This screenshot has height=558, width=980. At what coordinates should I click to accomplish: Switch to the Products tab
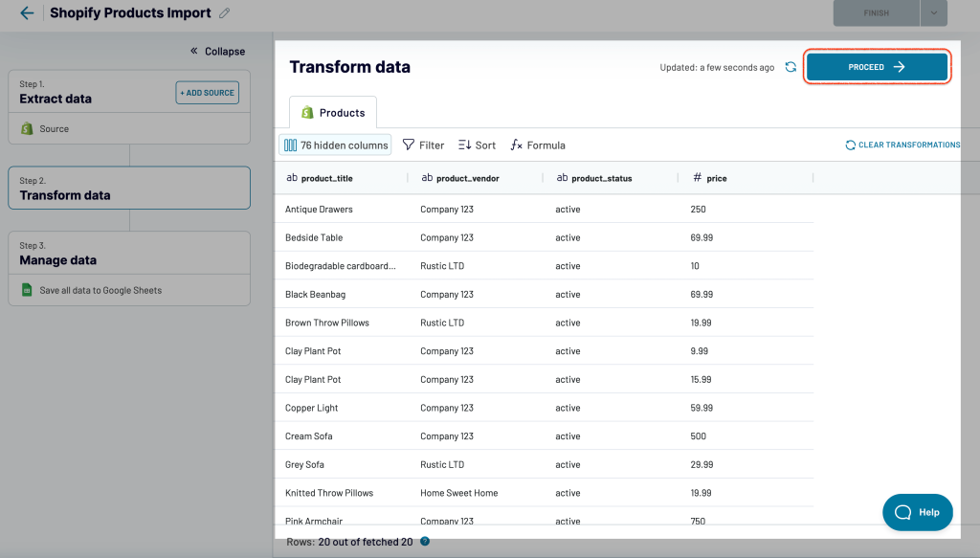click(x=333, y=113)
